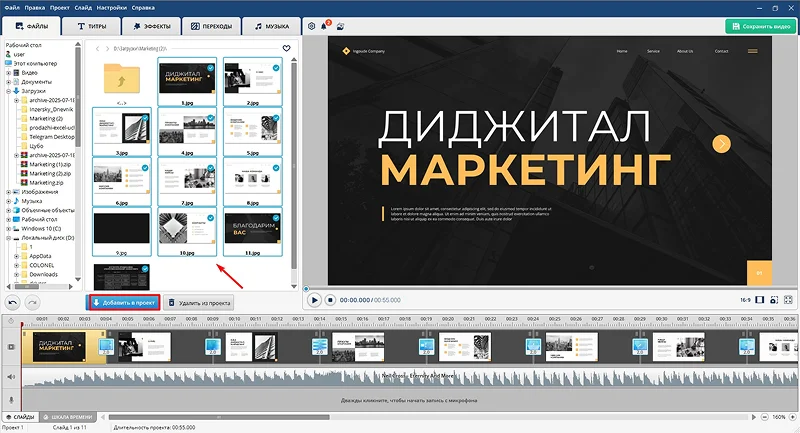Click the video track icon on the timeline
The width and height of the screenshot is (800, 433).
(11, 347)
